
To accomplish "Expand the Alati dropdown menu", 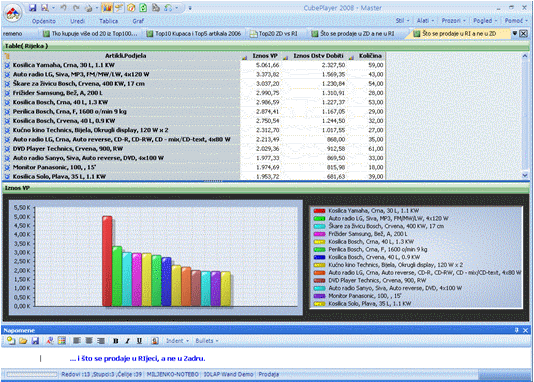I will (425, 21).
